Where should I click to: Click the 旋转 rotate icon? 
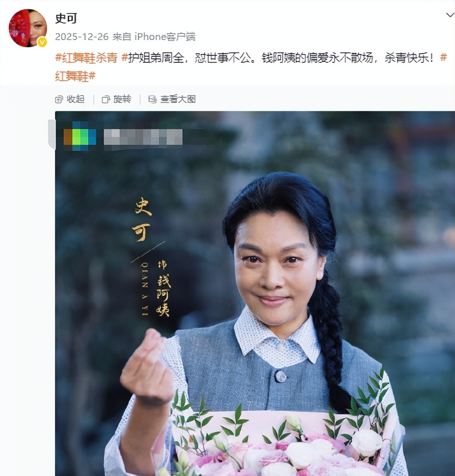[105, 99]
